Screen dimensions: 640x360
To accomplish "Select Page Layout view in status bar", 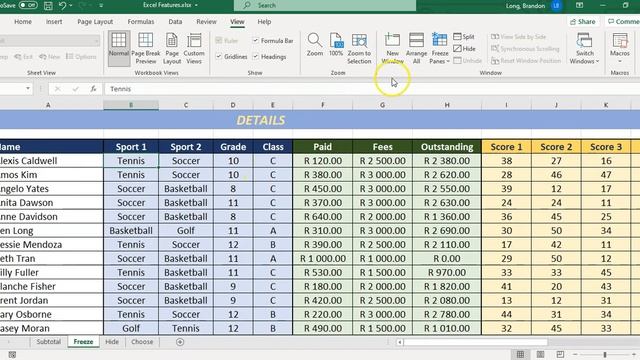I will (x=540, y=354).
